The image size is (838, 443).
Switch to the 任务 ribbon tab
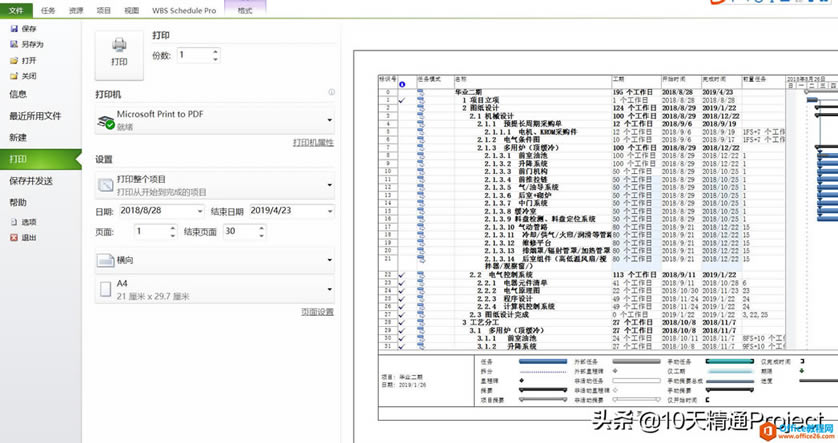(x=49, y=9)
